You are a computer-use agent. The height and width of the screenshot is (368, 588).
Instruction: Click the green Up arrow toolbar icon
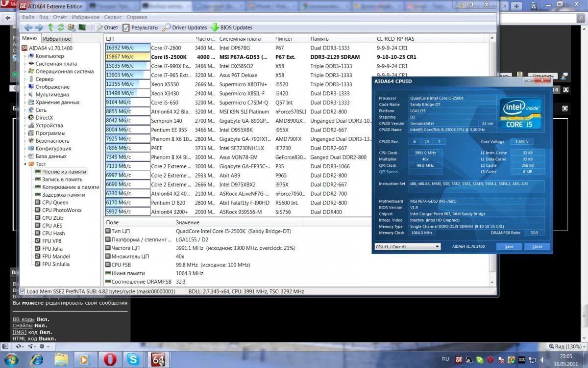point(50,27)
